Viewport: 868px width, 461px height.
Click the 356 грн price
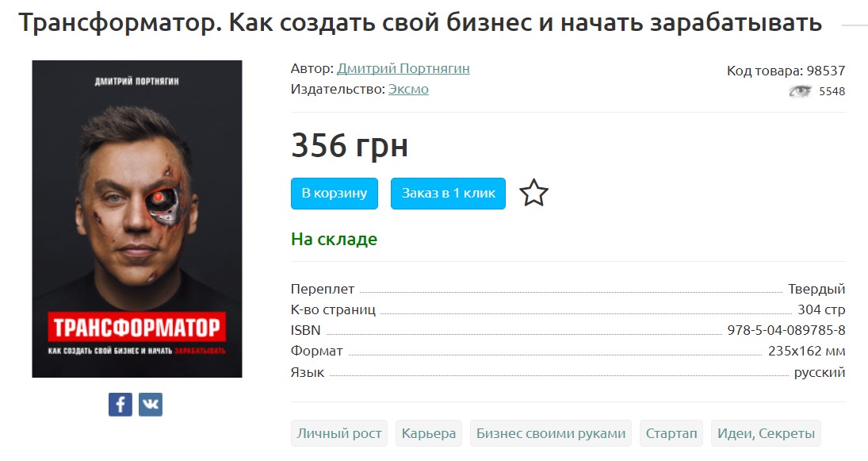point(350,146)
